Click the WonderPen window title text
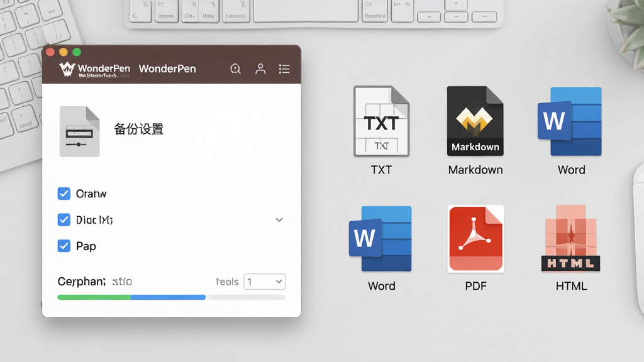The height and width of the screenshot is (362, 644). coord(167,69)
